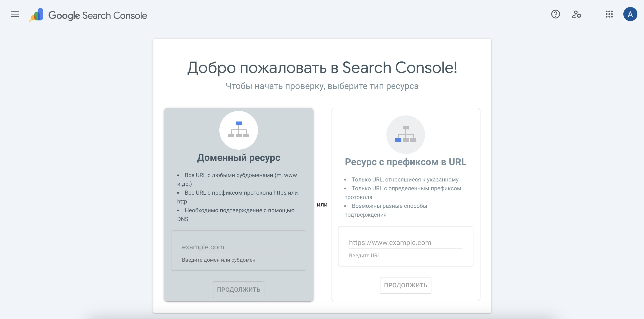Click bullet 'Необходимо подтверждение с помощью DNS'
Image resolution: width=644 pixels, height=319 pixels.
coord(236,215)
